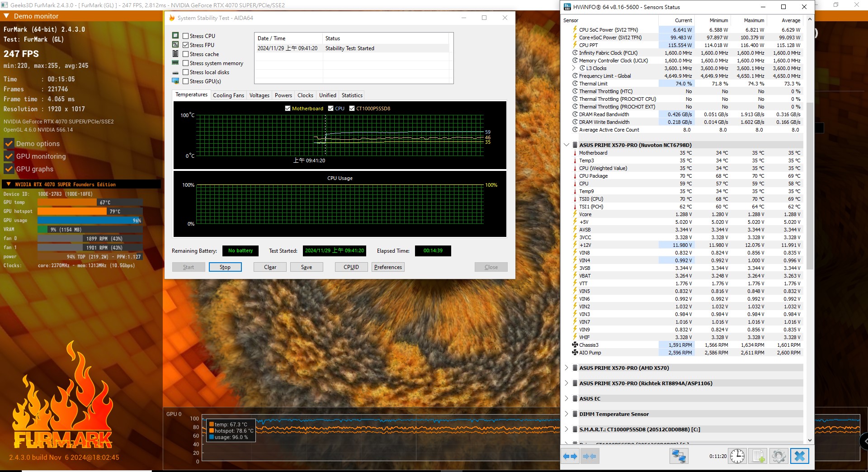Click FurMark app icon in title bar
This screenshot has height=472, width=868.
(x=4, y=5)
